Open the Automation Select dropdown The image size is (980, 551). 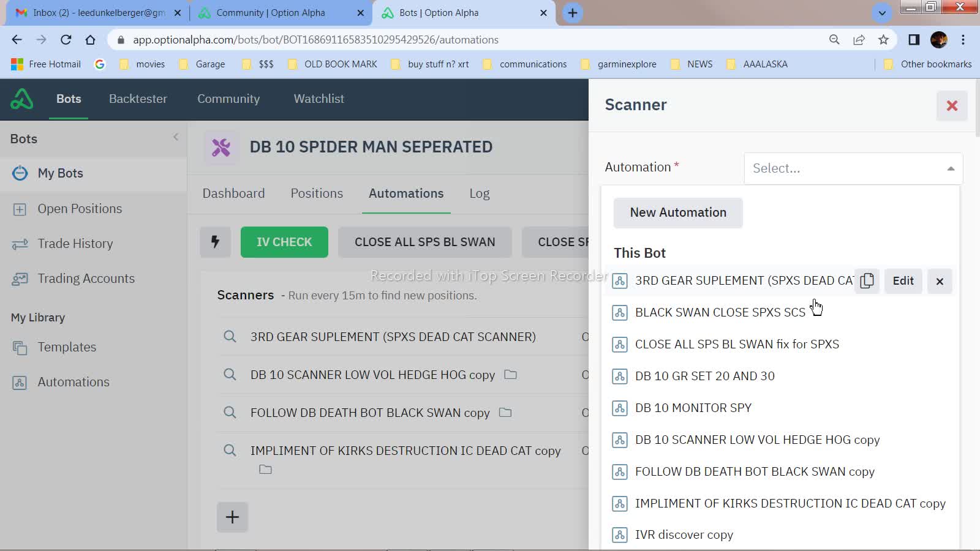coord(853,168)
